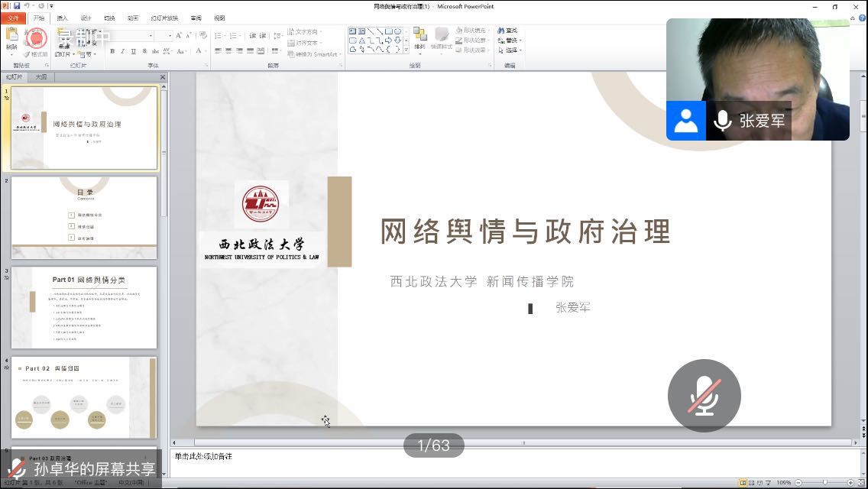Click the bullet list icon
The image size is (868, 489).
pos(219,35)
